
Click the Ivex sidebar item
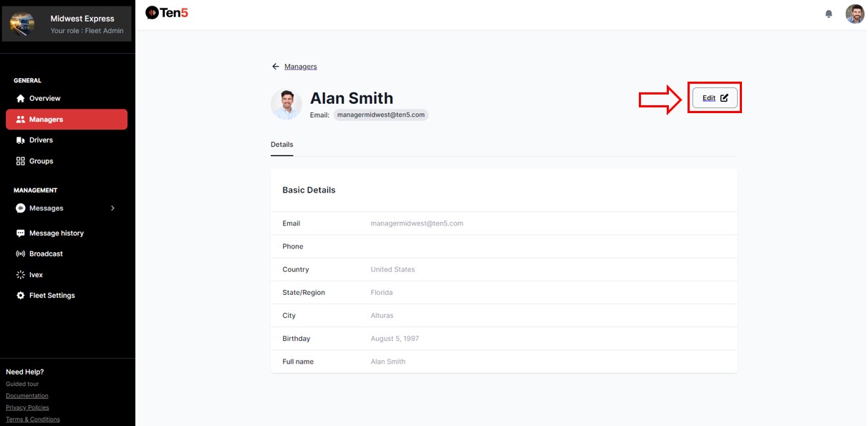37,275
